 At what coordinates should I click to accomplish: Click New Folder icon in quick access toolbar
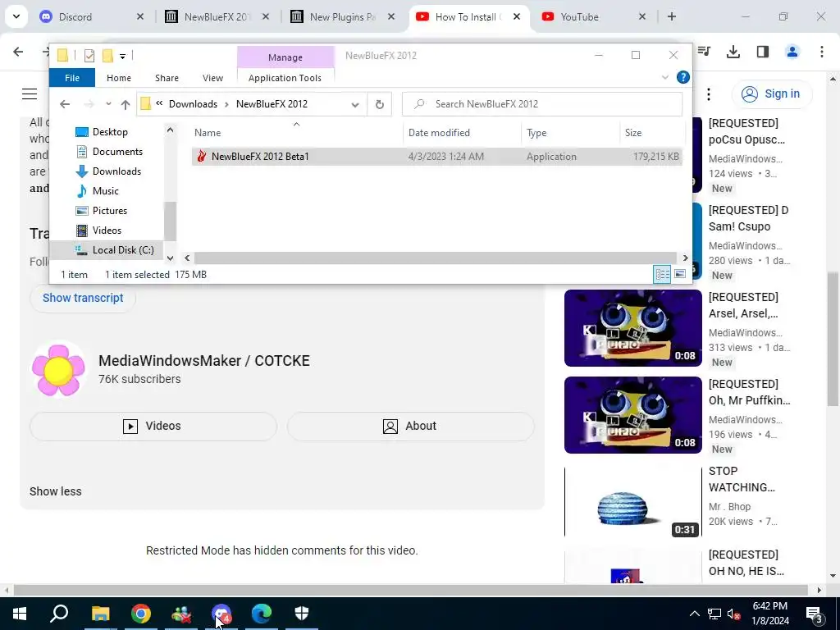107,55
